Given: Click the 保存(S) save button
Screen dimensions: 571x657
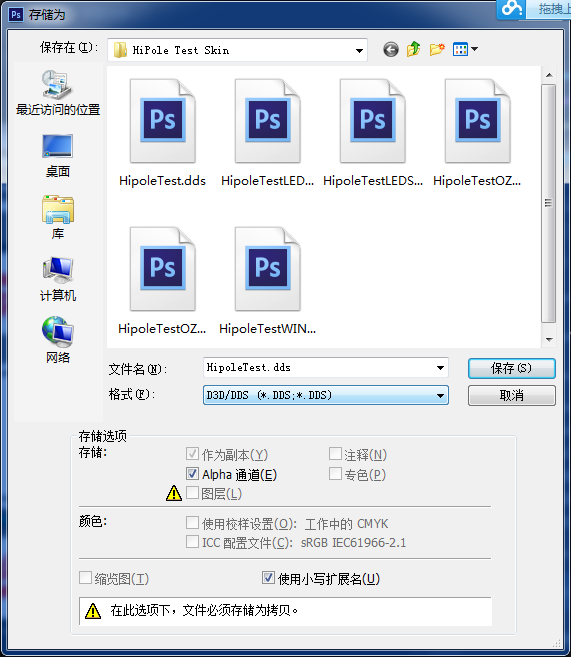Looking at the screenshot, I should click(512, 368).
